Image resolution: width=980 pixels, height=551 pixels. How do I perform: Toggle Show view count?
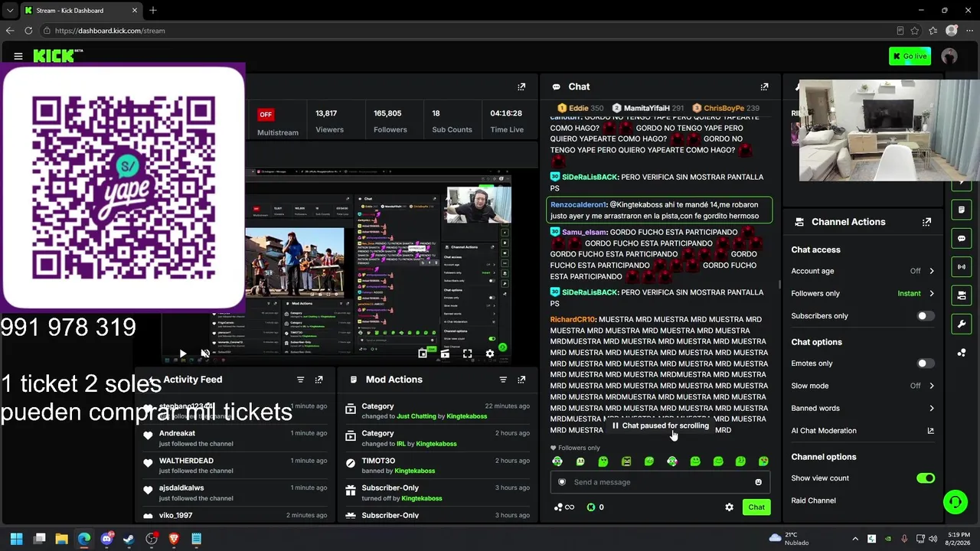click(x=926, y=478)
